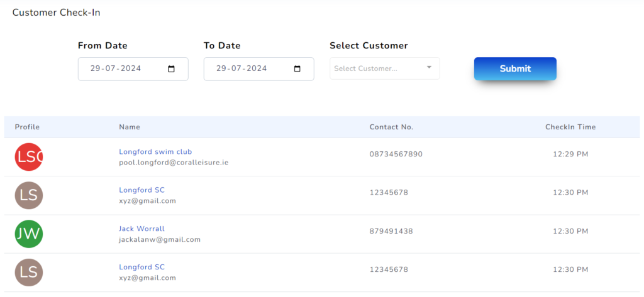The width and height of the screenshot is (644, 297).
Task: Click the red LSC profile avatar
Action: (28, 157)
